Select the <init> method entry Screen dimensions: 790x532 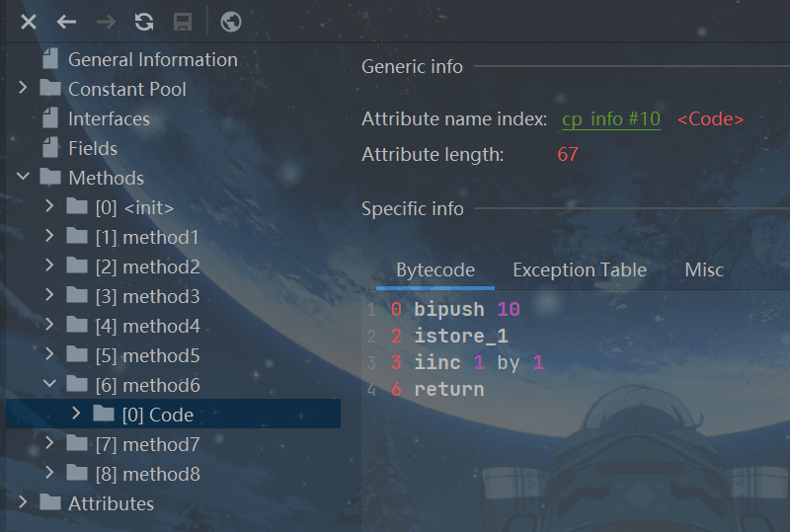[148, 207]
